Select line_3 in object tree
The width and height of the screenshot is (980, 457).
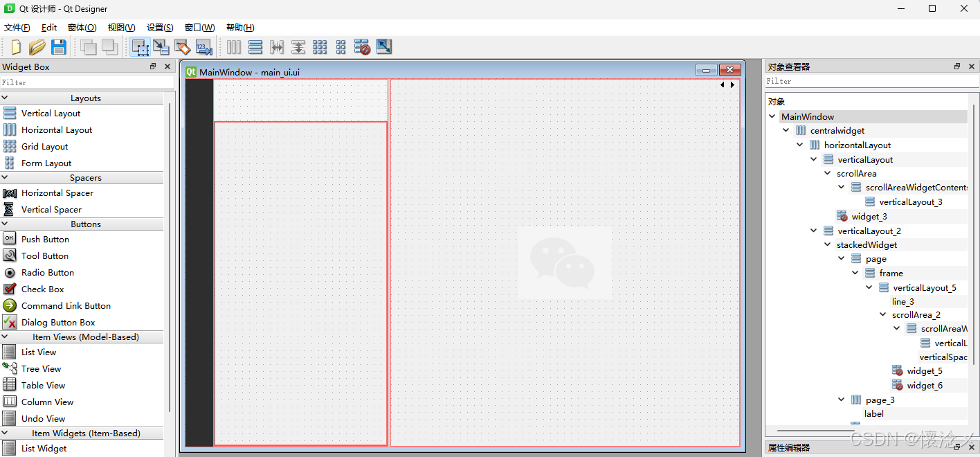pyautogui.click(x=902, y=301)
